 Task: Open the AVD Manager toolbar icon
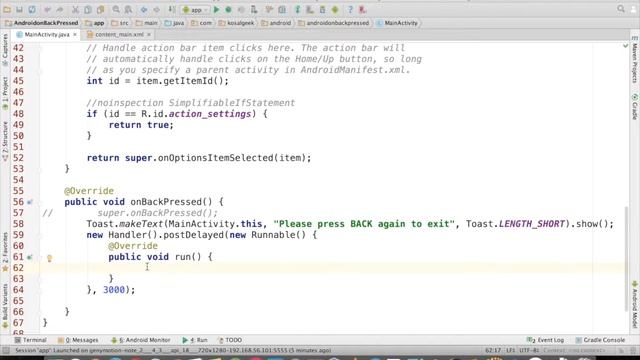310,9
